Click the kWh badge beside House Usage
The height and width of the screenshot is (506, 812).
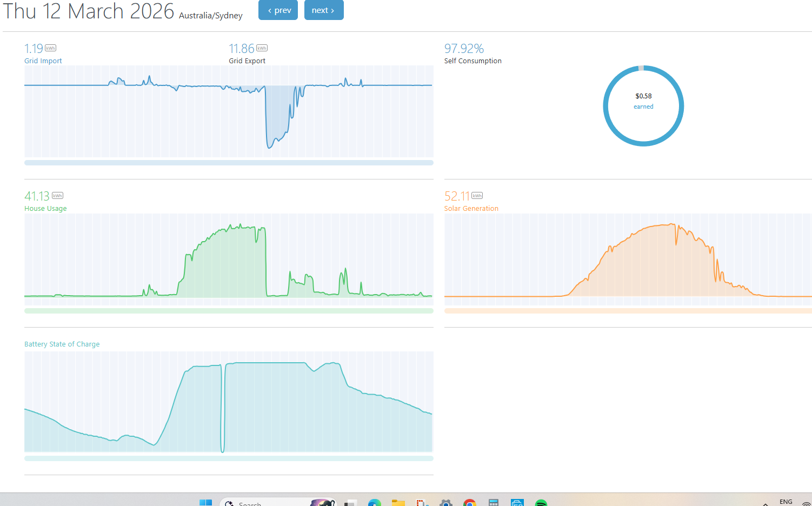coord(57,196)
